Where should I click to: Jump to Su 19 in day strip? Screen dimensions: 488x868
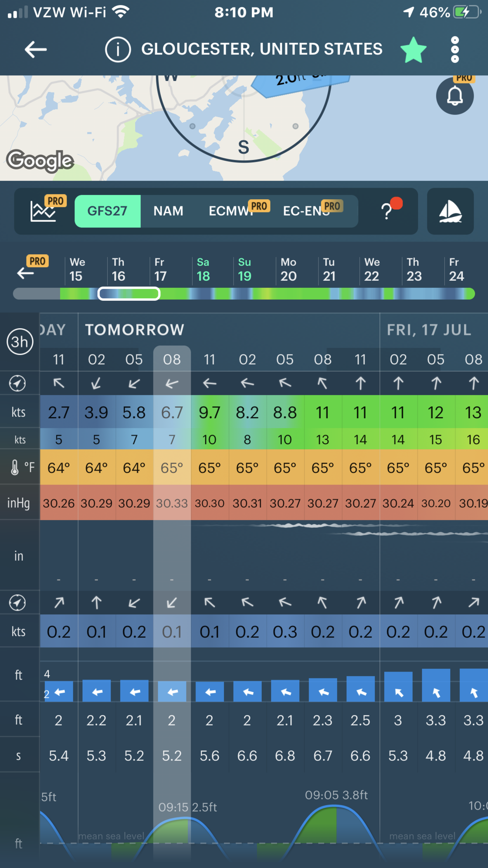point(244,269)
